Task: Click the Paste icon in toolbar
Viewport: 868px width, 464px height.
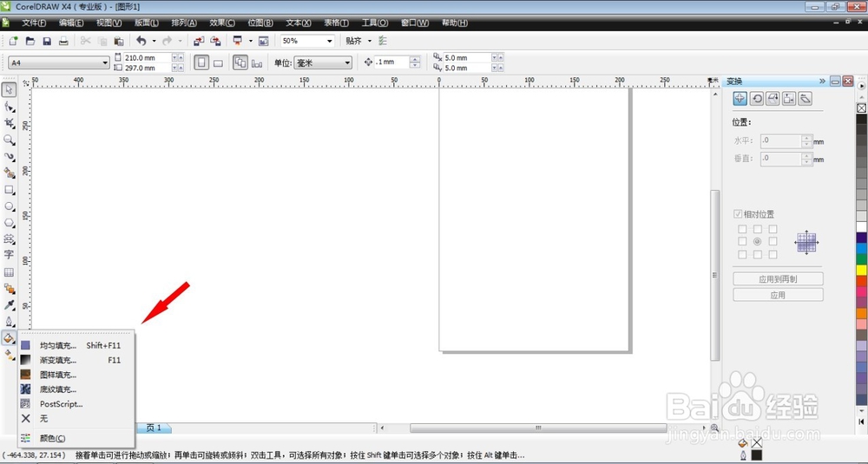Action: tap(118, 41)
